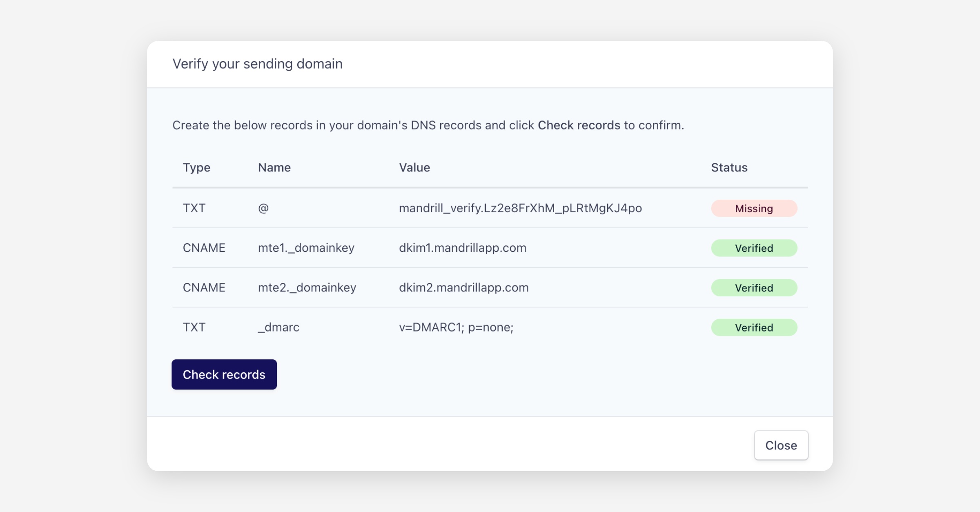980x512 pixels.
Task: Click the Close button
Action: click(781, 445)
